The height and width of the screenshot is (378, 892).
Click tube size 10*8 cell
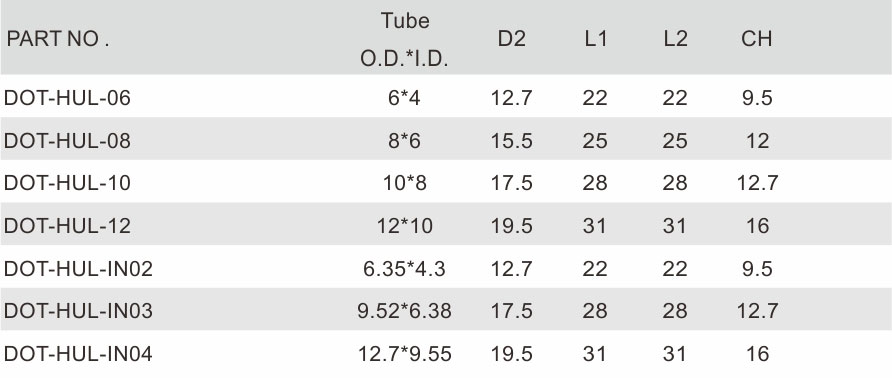(x=404, y=183)
